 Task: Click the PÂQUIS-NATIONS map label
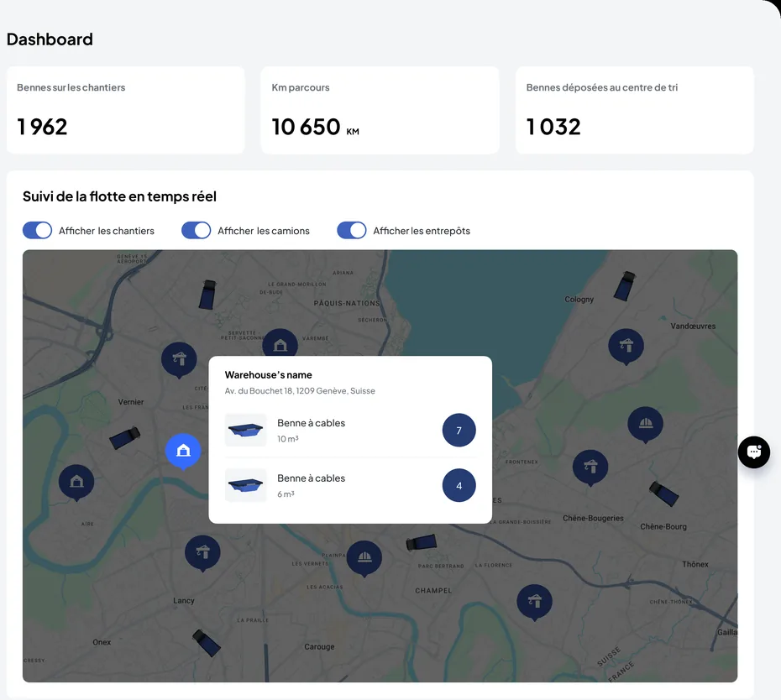347,303
